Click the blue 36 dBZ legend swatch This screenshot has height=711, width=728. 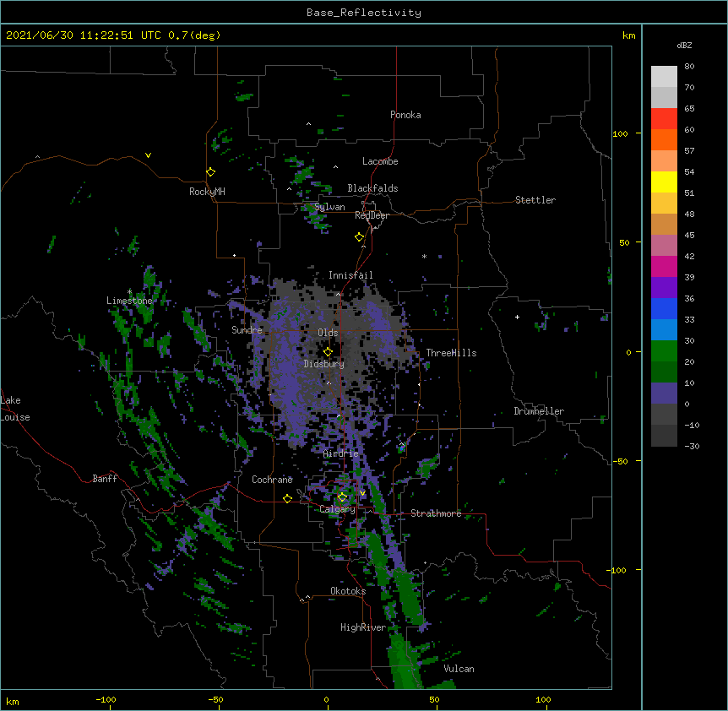(x=664, y=308)
